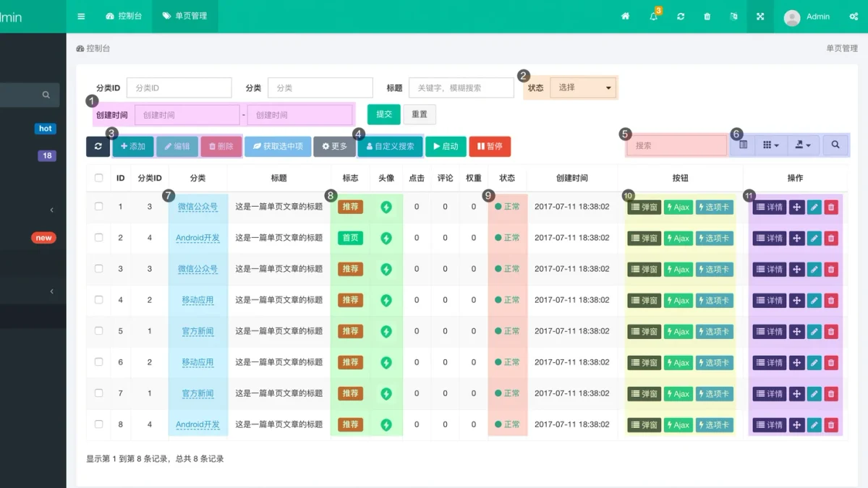Click the 添加 add button
This screenshot has width=868, height=488.
point(133,146)
